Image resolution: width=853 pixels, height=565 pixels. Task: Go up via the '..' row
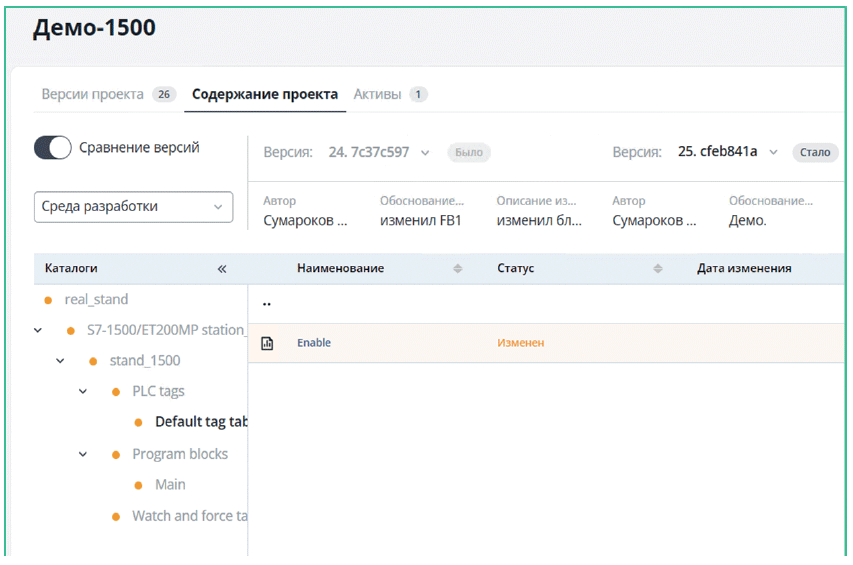point(267,303)
